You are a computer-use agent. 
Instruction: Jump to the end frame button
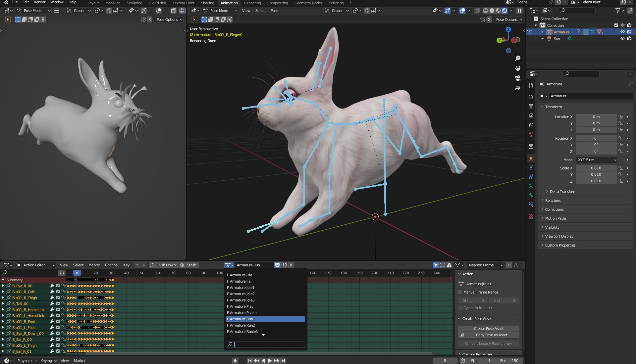pos(284,361)
